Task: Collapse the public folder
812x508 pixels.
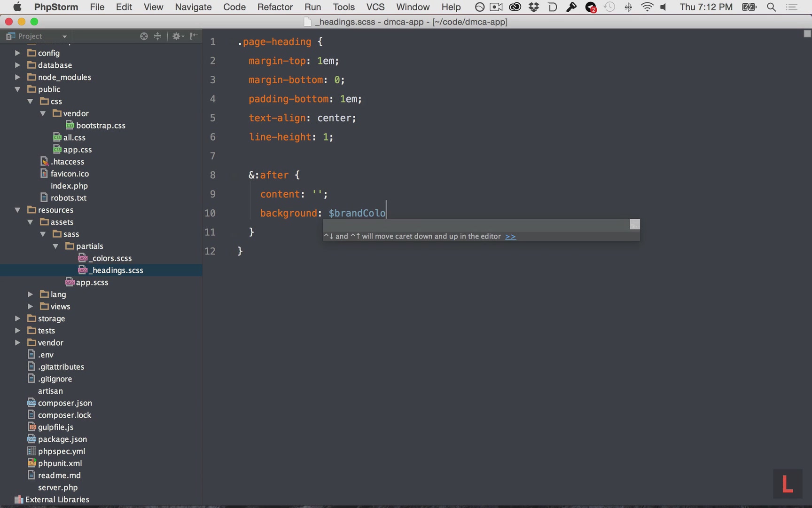Action: [17, 89]
